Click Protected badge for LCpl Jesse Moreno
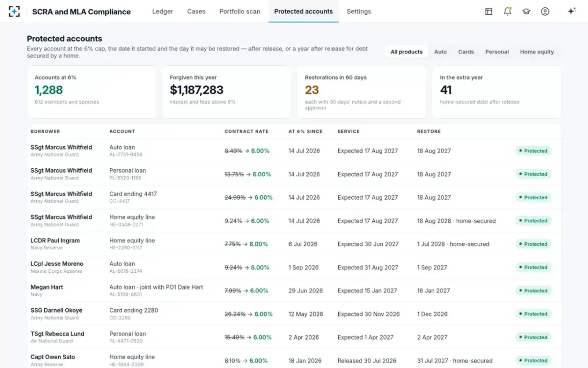 click(533, 267)
